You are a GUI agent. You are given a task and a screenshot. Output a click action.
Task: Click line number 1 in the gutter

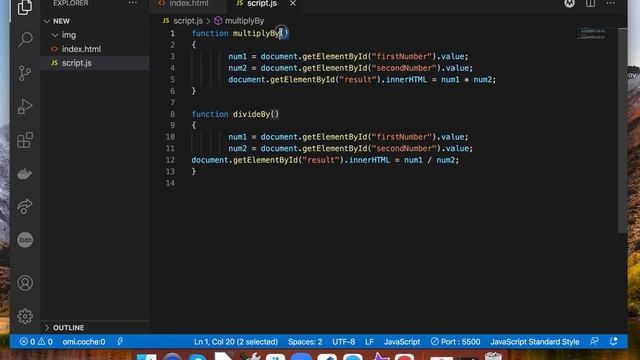coord(172,33)
